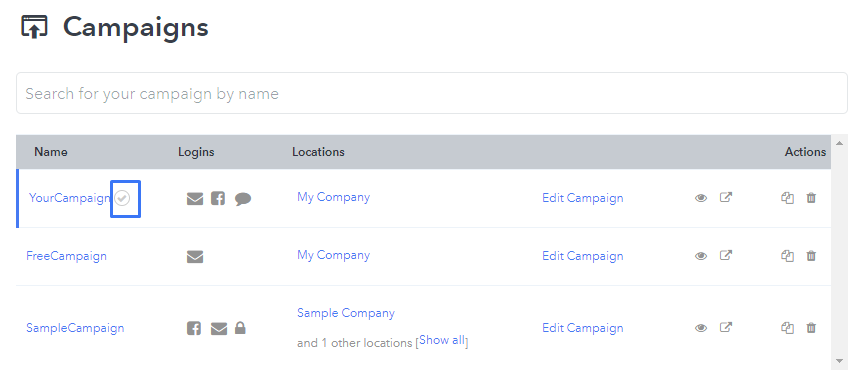Click the padlock login icon in SampleCampaign row

(x=240, y=328)
